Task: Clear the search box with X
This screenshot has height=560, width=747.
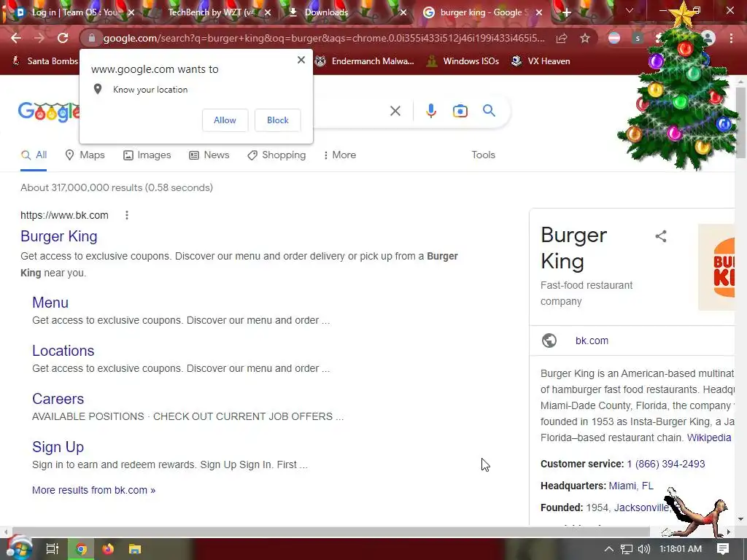Action: coord(395,111)
